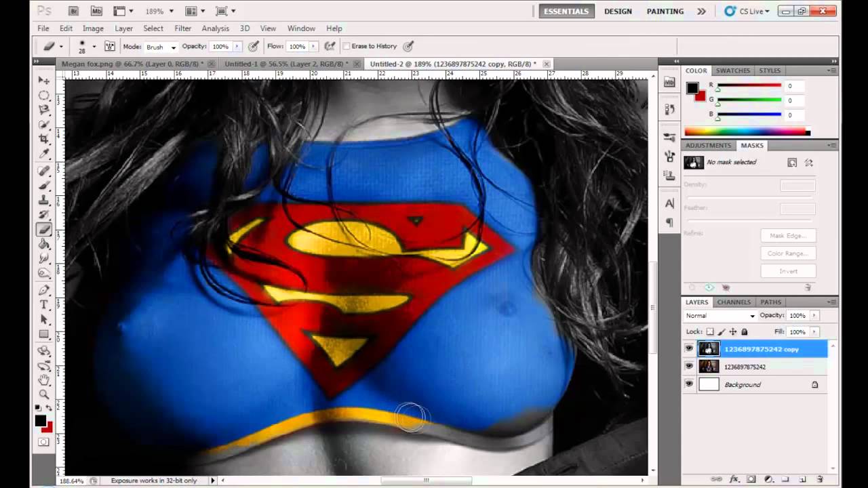The width and height of the screenshot is (868, 488).
Task: Switch to the Channels tab
Action: (x=734, y=302)
